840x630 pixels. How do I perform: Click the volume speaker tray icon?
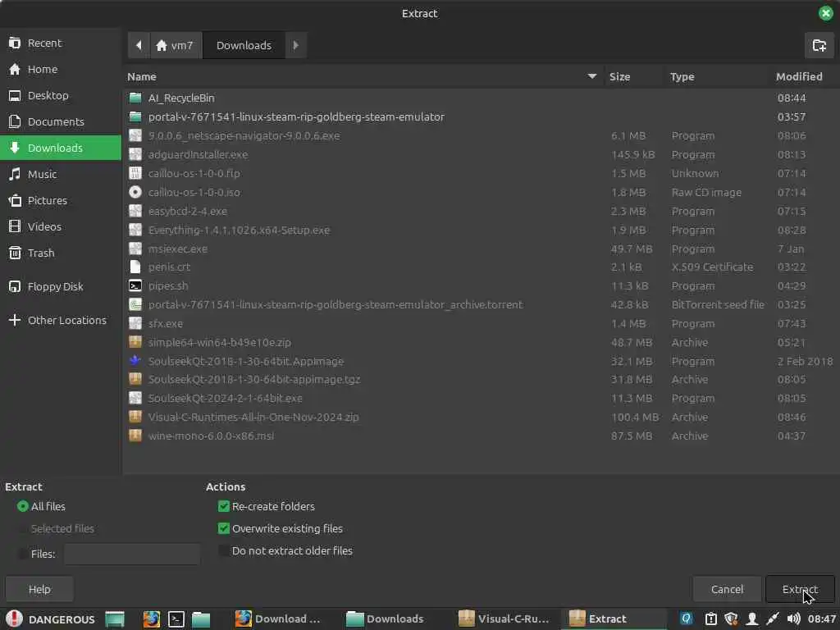point(793,619)
